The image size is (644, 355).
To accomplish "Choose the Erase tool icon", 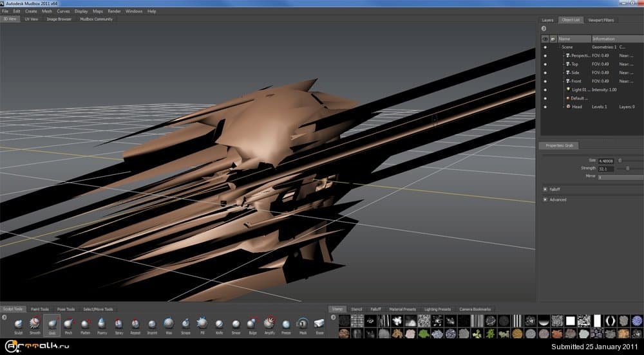I will tap(319, 323).
